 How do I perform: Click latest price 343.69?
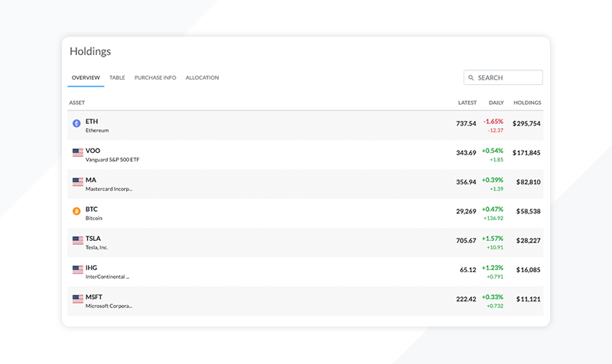[x=466, y=153]
